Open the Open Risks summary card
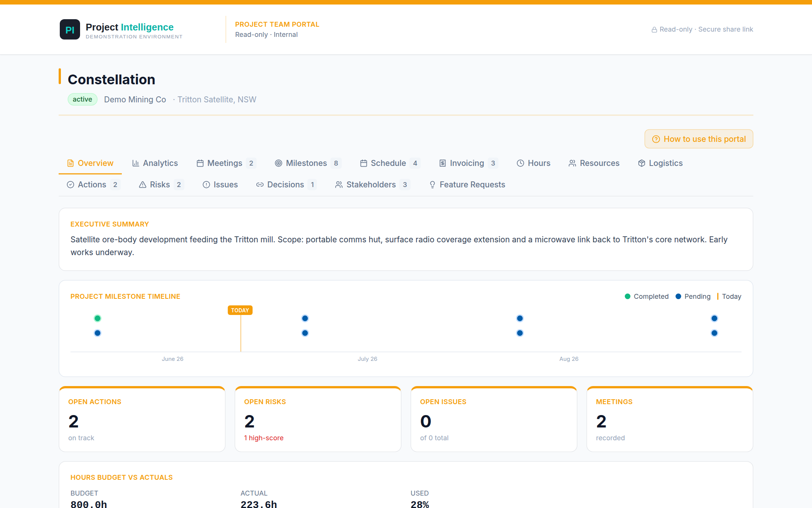The height and width of the screenshot is (508, 812). pyautogui.click(x=318, y=419)
